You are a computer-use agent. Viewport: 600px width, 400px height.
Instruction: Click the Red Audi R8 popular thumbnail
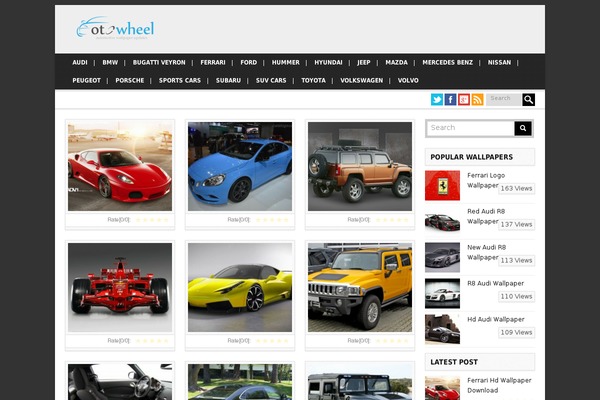click(x=442, y=222)
